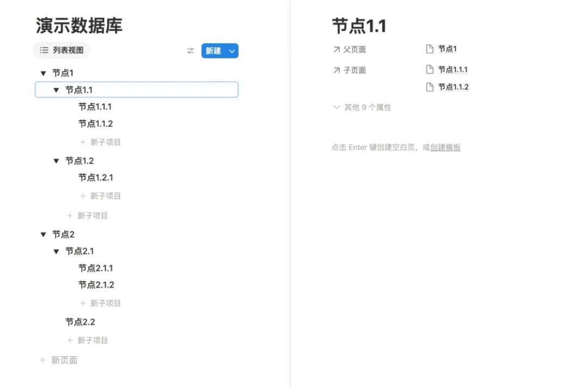Image resolution: width=588 pixels, height=387 pixels.
Task: Collapse the 节点1.1 tree node
Action: (56, 90)
